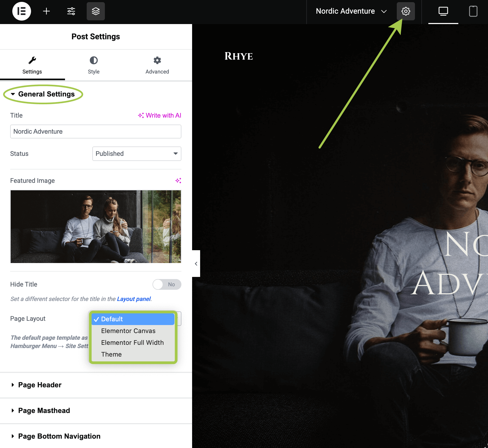488x448 pixels.
Task: Open the Status dropdown showing Published
Action: coord(137,154)
